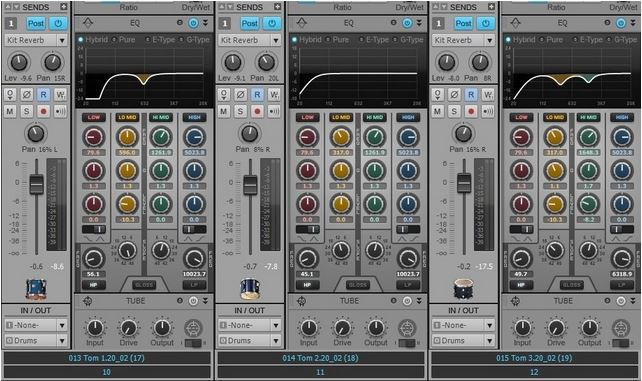Click the Tom 3 drum track icon
This screenshot has height=381, width=642.
[463, 289]
